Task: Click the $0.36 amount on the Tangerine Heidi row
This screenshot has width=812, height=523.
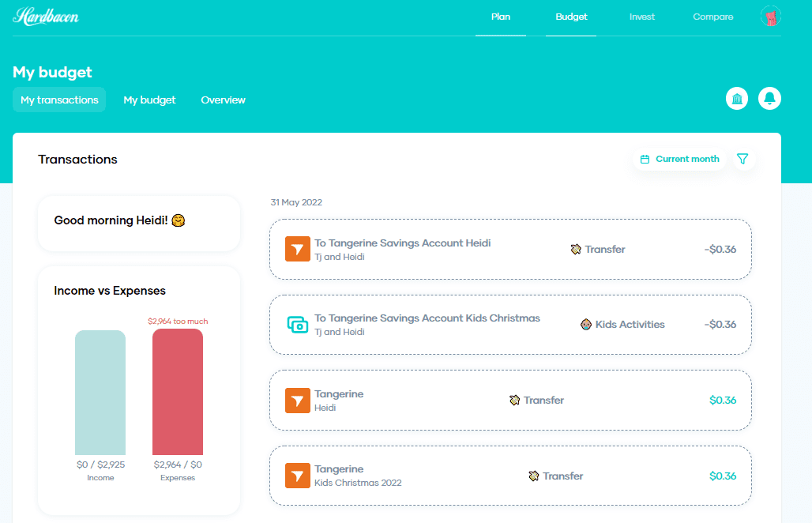Action: (723, 401)
